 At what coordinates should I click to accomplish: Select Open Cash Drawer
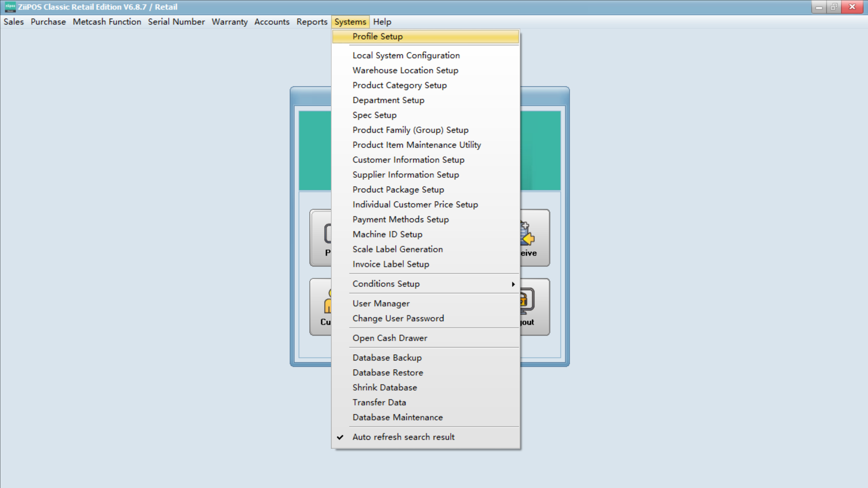click(390, 338)
